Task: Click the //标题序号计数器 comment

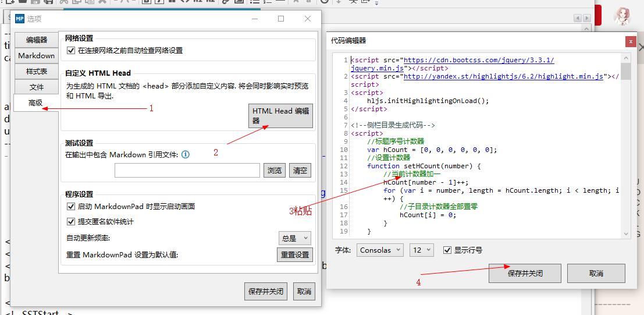Action: (396, 141)
